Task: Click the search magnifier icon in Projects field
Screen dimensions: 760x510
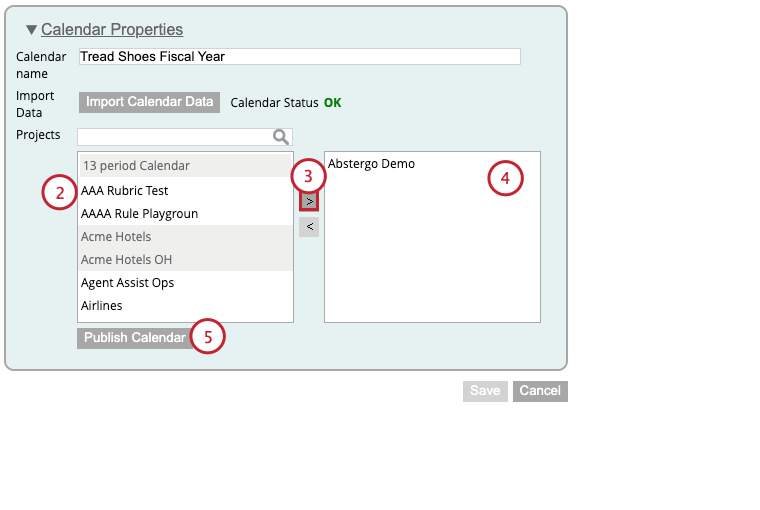Action: click(282, 137)
